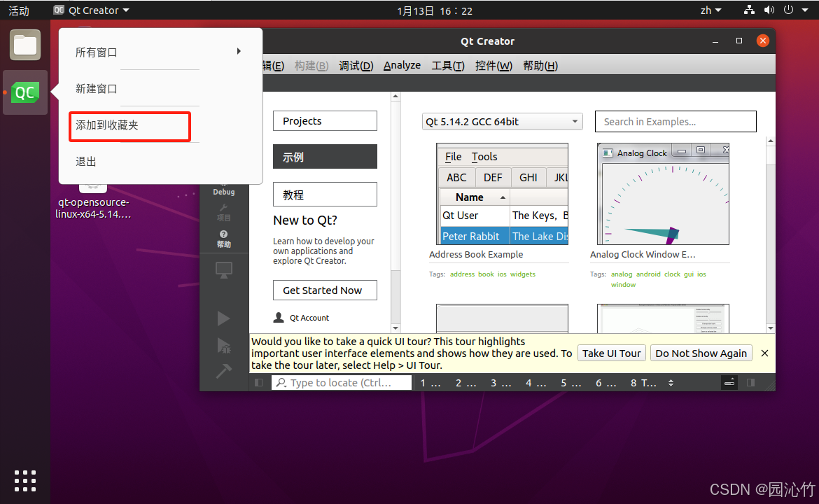Click the 'gui' tag link

(x=688, y=274)
